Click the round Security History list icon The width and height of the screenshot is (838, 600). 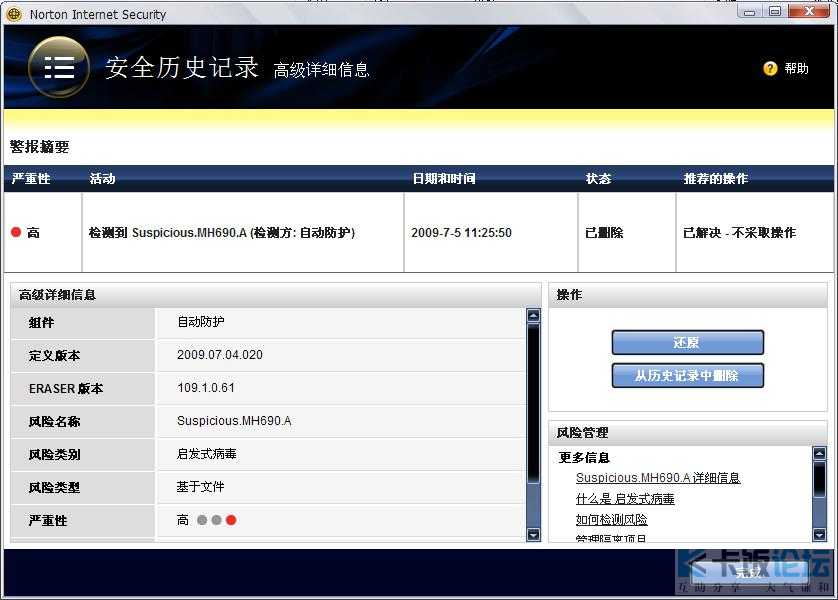[59, 67]
